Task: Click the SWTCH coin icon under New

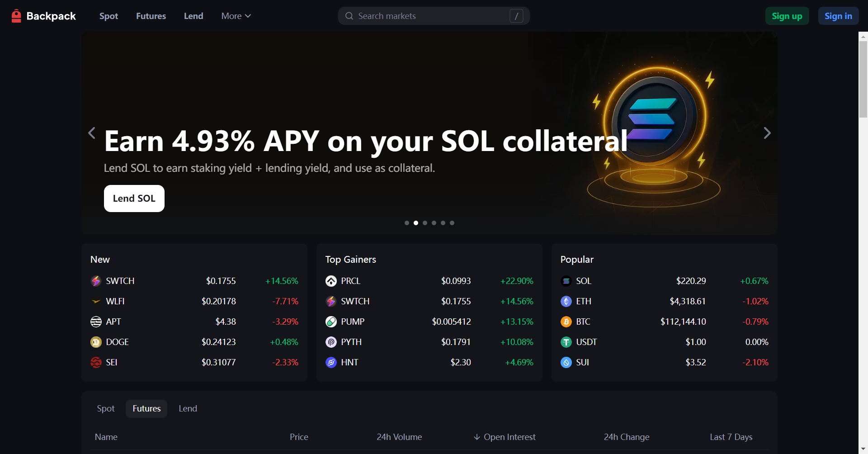Action: [96, 281]
